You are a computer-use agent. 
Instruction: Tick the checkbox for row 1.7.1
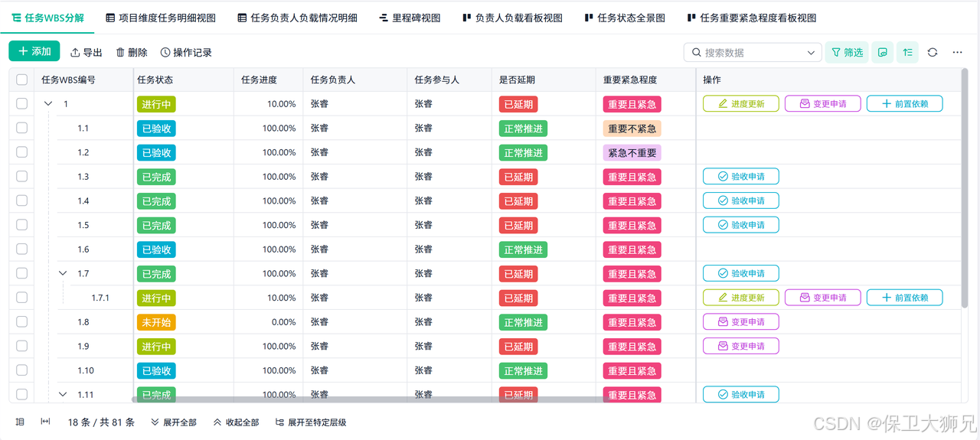pos(21,298)
